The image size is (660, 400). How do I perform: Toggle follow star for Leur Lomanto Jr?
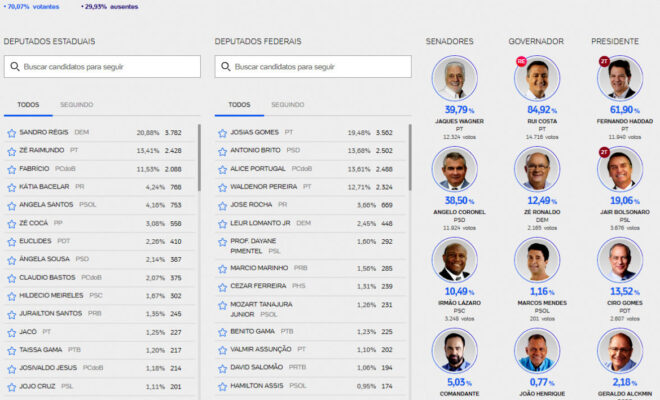[223, 223]
